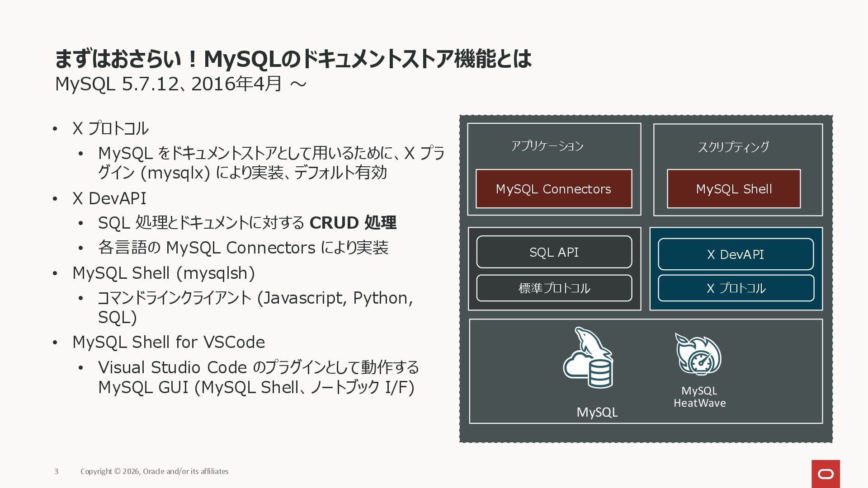
Task: Click the SQL API rounded box
Action: coord(554,252)
